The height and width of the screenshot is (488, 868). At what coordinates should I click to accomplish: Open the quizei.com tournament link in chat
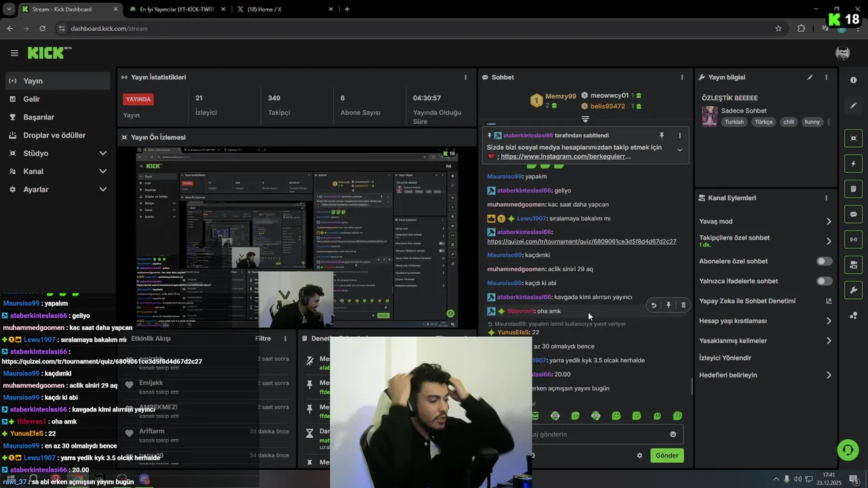point(581,241)
